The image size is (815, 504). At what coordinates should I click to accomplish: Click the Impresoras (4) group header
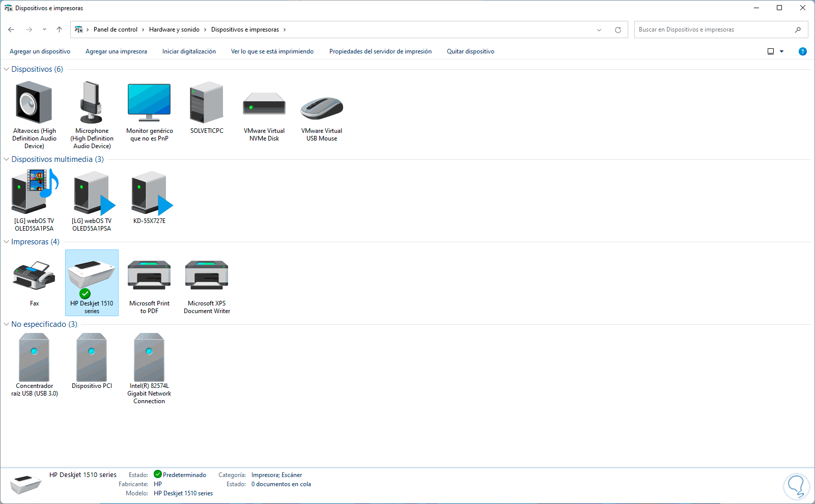pos(35,242)
